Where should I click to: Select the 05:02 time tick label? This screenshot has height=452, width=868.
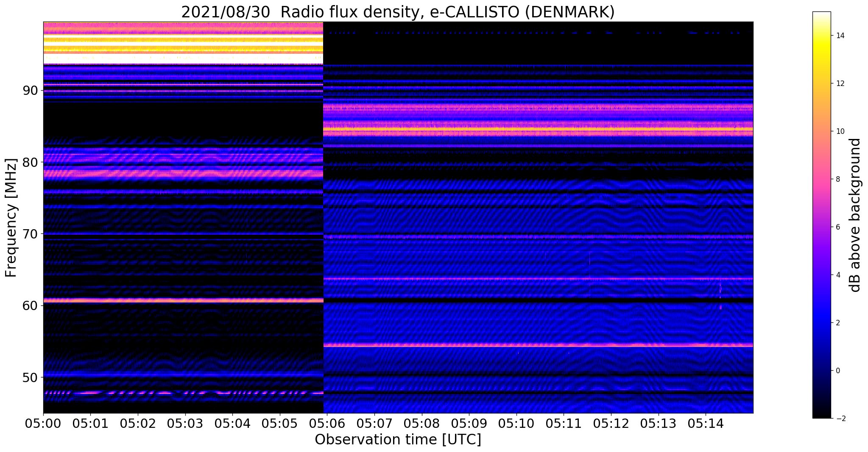[x=138, y=423]
